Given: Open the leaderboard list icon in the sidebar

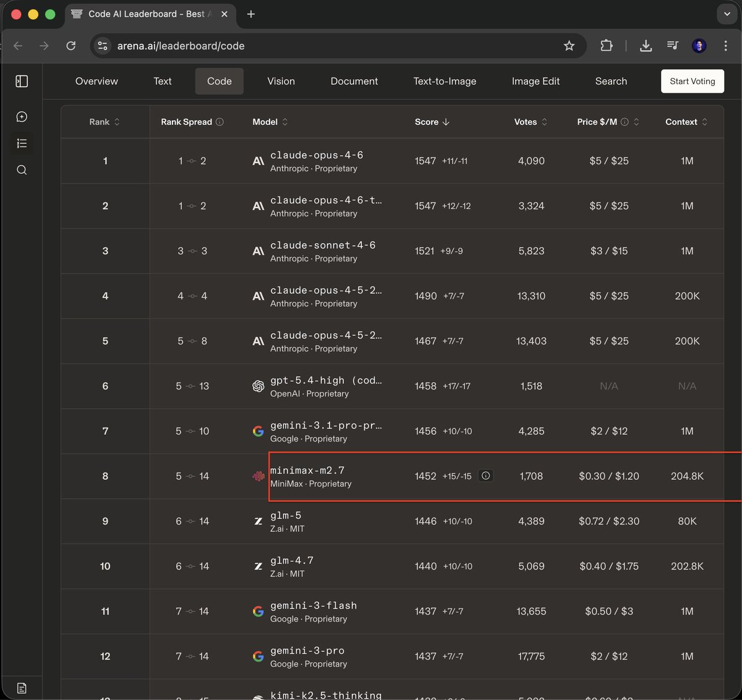Looking at the screenshot, I should pyautogui.click(x=22, y=143).
